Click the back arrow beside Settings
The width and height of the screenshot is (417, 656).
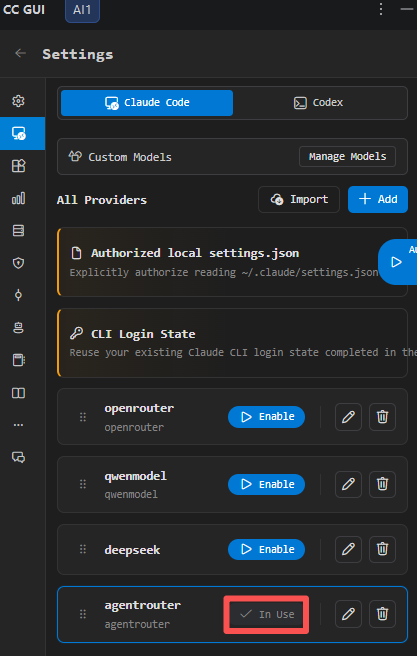pyautogui.click(x=20, y=53)
